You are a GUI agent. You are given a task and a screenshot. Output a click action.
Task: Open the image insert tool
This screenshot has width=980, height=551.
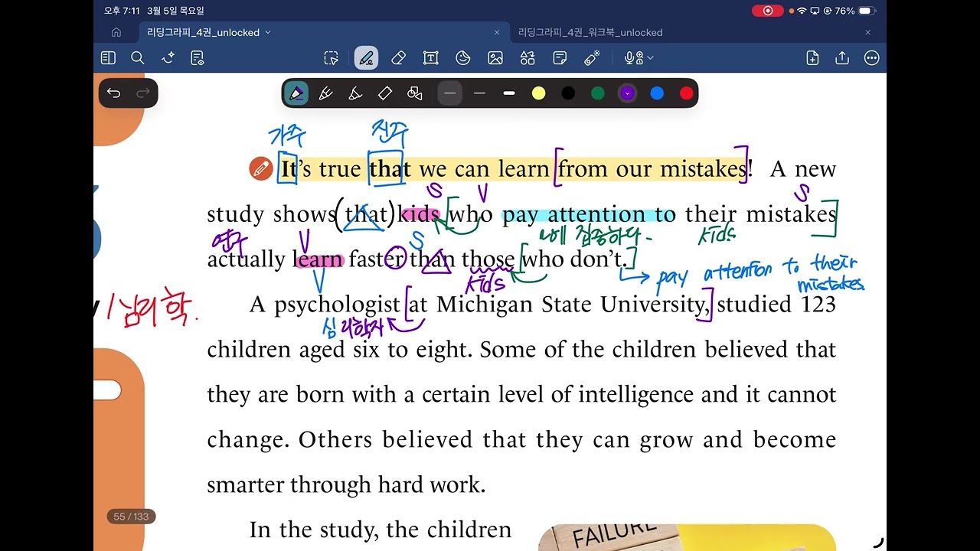[495, 58]
